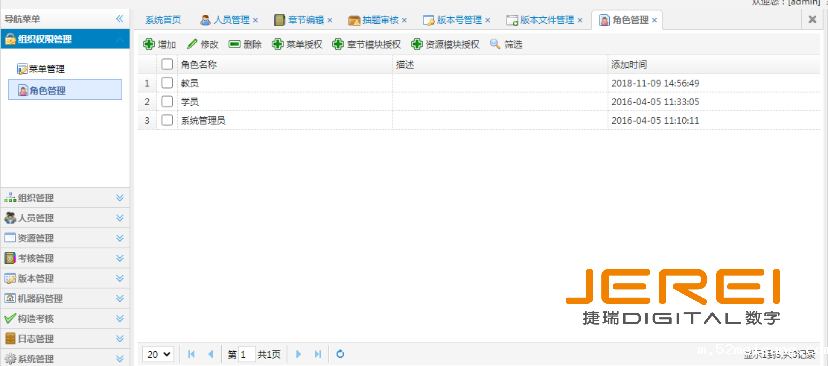Viewport: 828px width, 366px height.
Task: Click timestamp 2016-04-05 11:10:11
Action: (655, 120)
